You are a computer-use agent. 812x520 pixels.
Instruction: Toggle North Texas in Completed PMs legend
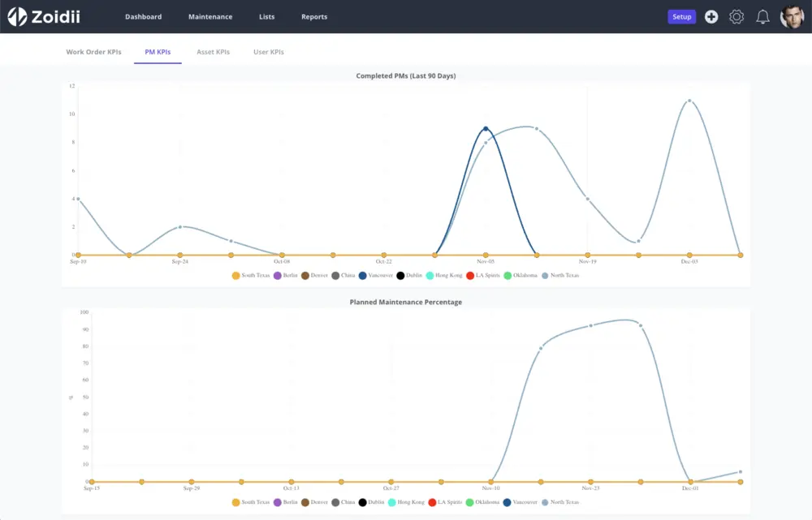[560, 275]
